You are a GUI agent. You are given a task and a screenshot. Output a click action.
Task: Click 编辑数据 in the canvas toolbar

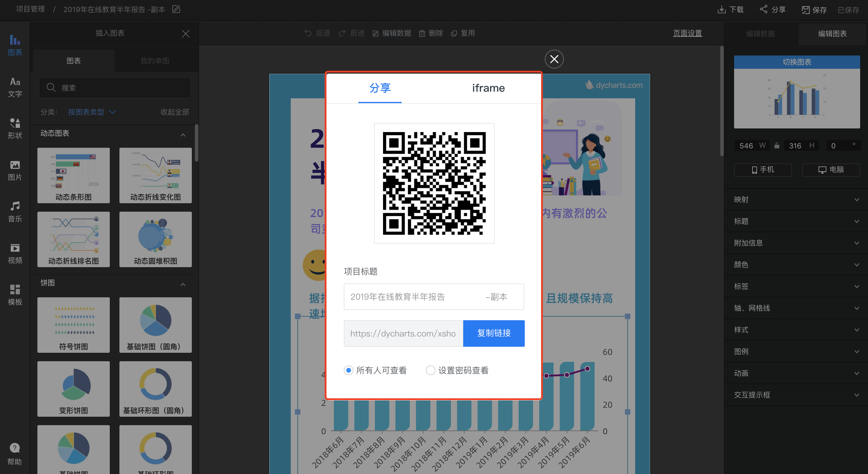click(x=392, y=33)
